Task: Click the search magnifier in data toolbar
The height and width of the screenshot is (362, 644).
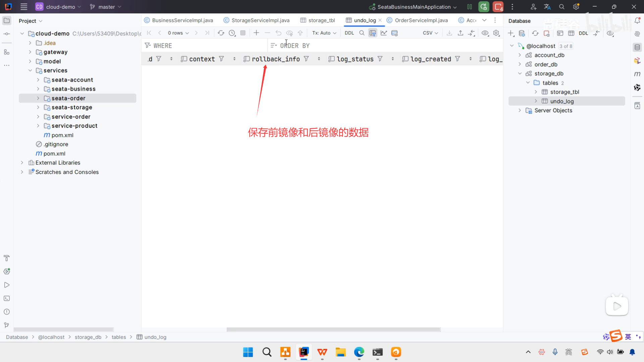Action: [x=362, y=33]
